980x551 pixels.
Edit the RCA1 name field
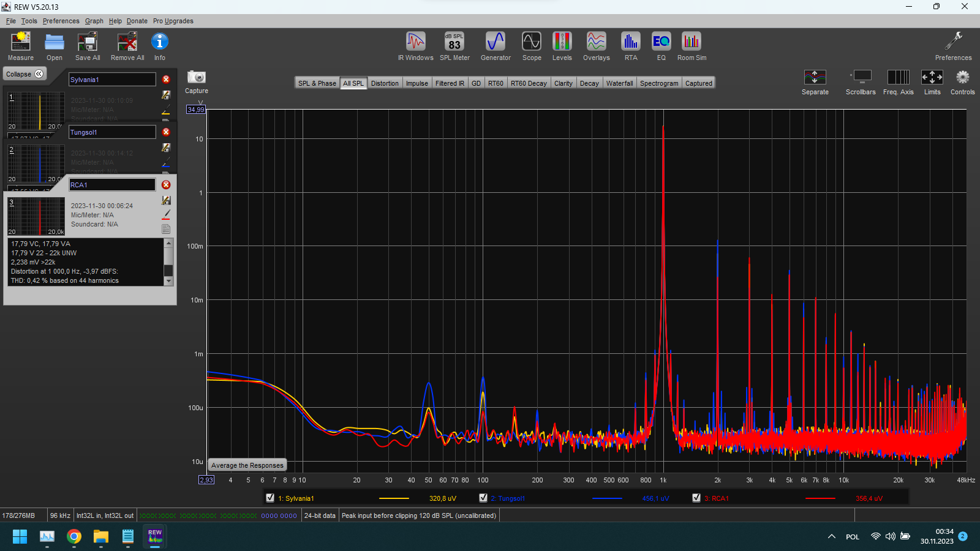[x=112, y=185]
